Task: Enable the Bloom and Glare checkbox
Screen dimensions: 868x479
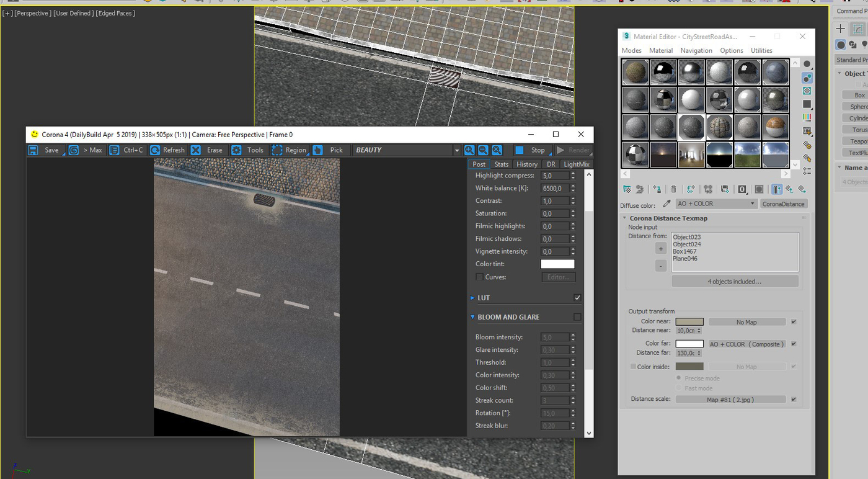Action: point(577,317)
